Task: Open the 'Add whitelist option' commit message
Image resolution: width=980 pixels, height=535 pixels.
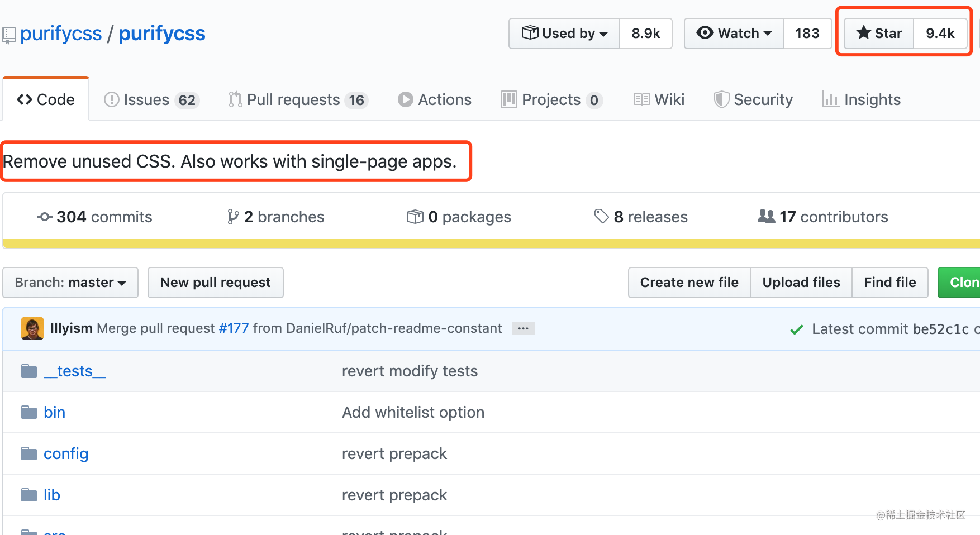Action: tap(413, 413)
